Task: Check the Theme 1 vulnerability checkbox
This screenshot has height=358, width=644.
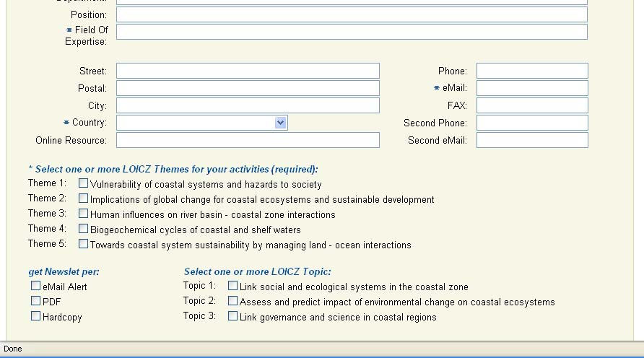Action: coord(84,183)
